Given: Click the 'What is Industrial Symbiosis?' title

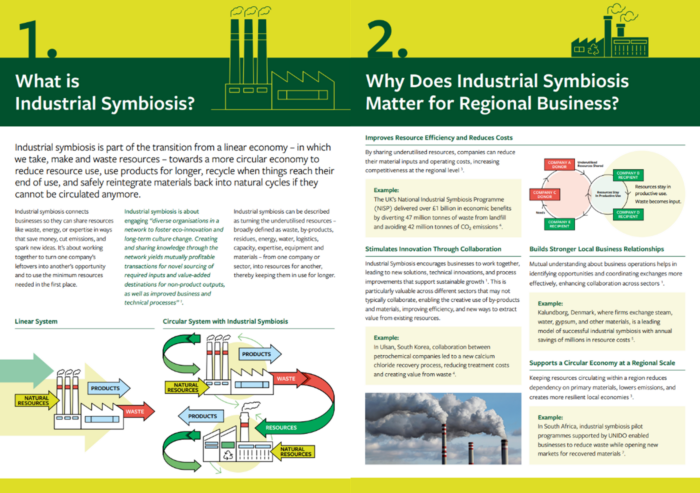Looking at the screenshot, I should point(105,92).
